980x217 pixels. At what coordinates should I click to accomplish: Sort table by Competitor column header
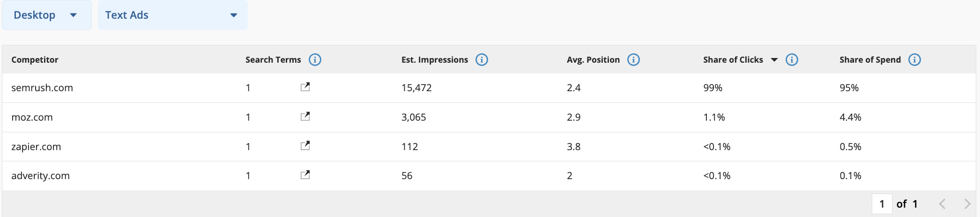click(35, 60)
